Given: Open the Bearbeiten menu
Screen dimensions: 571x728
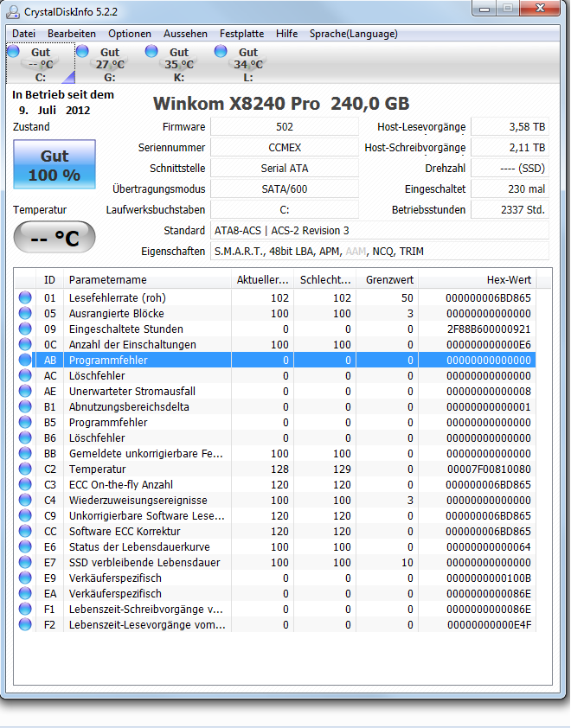Looking at the screenshot, I should (x=72, y=34).
